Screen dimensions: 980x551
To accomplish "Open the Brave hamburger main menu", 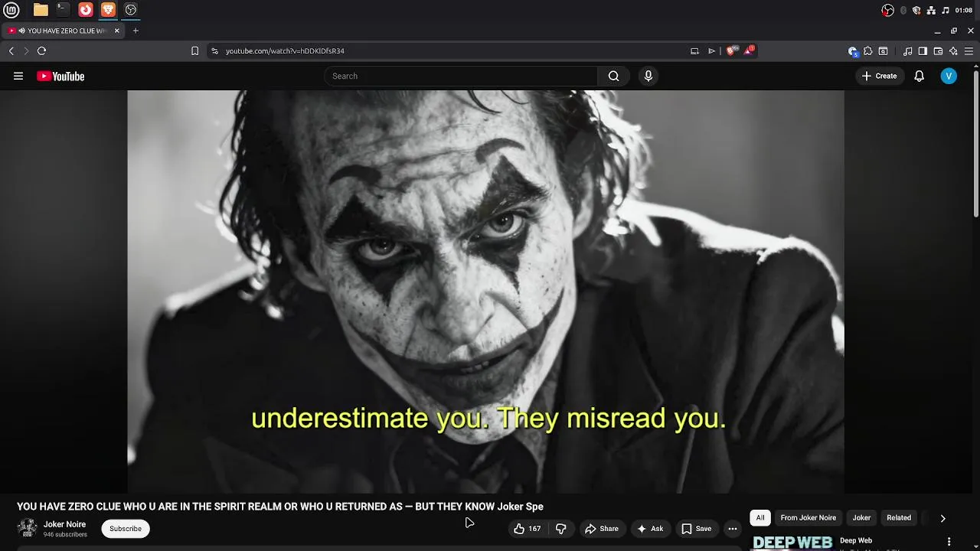I will point(969,51).
